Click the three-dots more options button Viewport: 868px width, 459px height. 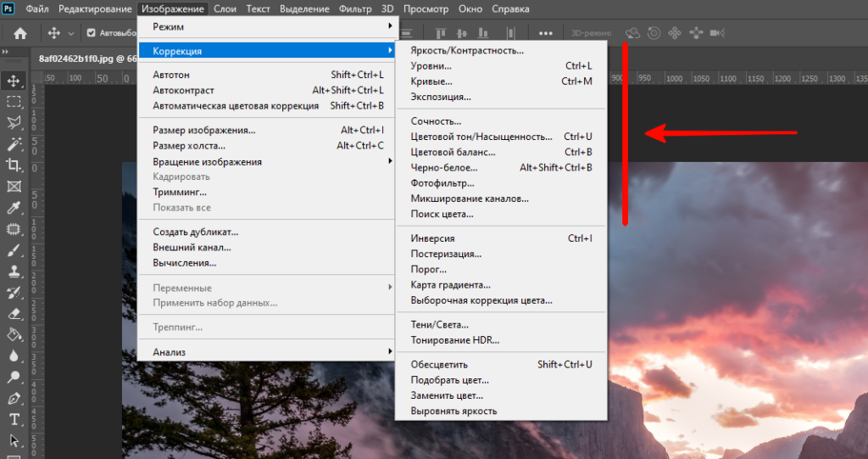(x=545, y=33)
